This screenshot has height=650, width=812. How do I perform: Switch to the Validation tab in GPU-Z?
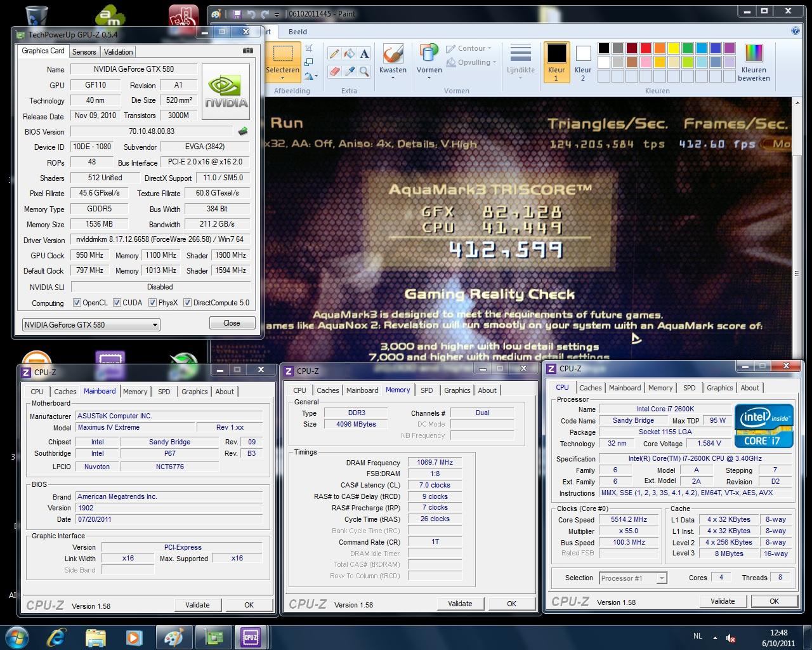119,52
